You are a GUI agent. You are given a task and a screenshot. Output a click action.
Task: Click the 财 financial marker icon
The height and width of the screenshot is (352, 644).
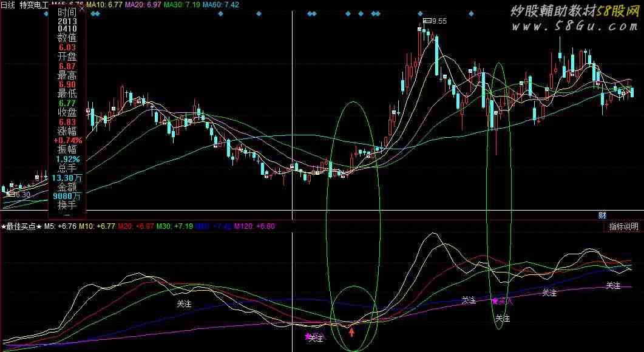[602, 215]
